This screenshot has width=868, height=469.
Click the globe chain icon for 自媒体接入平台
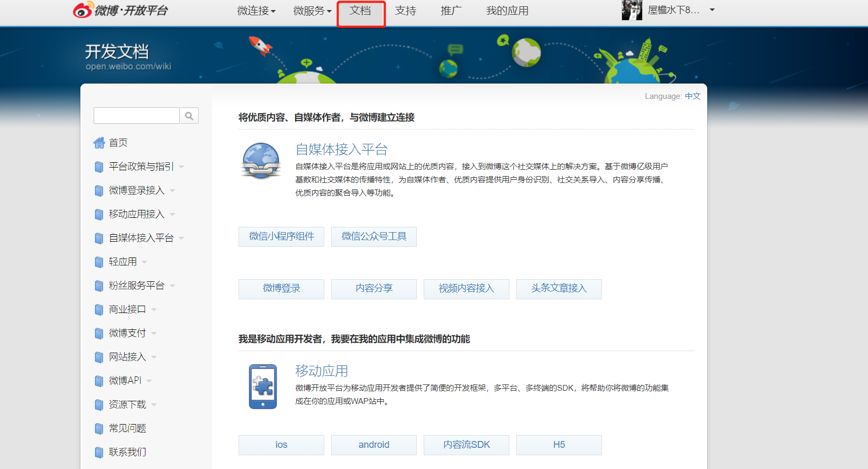(261, 161)
